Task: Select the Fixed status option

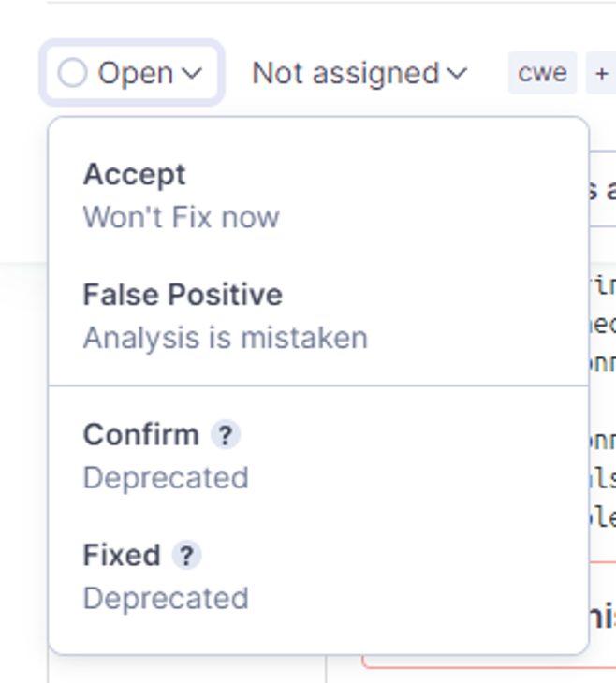Action: (122, 556)
